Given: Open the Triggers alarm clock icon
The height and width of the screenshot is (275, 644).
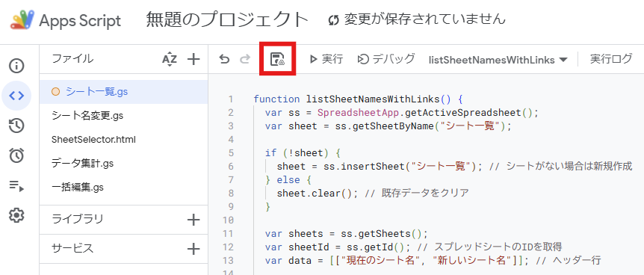Looking at the screenshot, I should coord(16,155).
